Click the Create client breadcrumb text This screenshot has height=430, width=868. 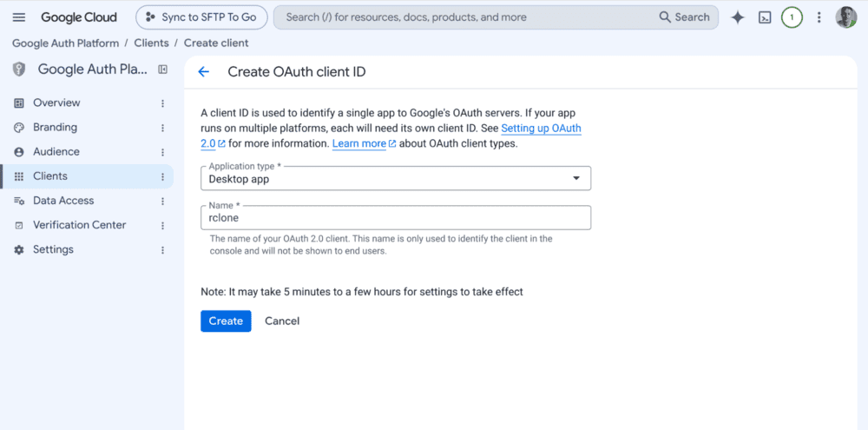[x=216, y=43]
